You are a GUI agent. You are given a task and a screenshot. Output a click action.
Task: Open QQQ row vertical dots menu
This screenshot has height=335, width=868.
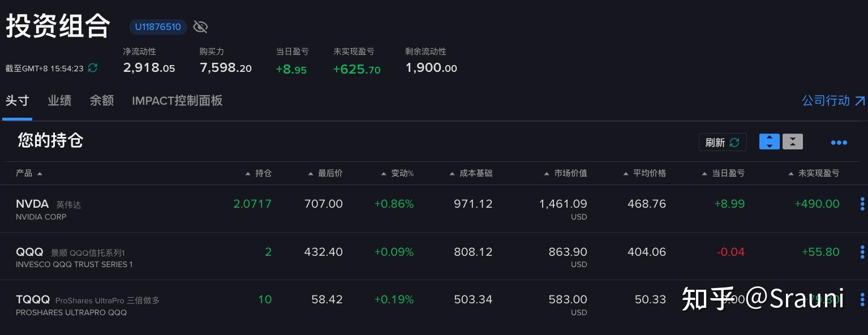(862, 252)
